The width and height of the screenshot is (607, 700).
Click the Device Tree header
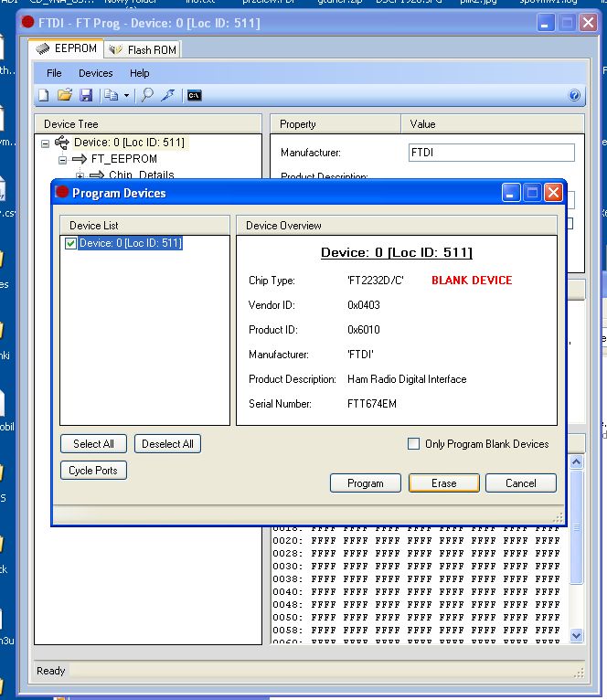[148, 124]
